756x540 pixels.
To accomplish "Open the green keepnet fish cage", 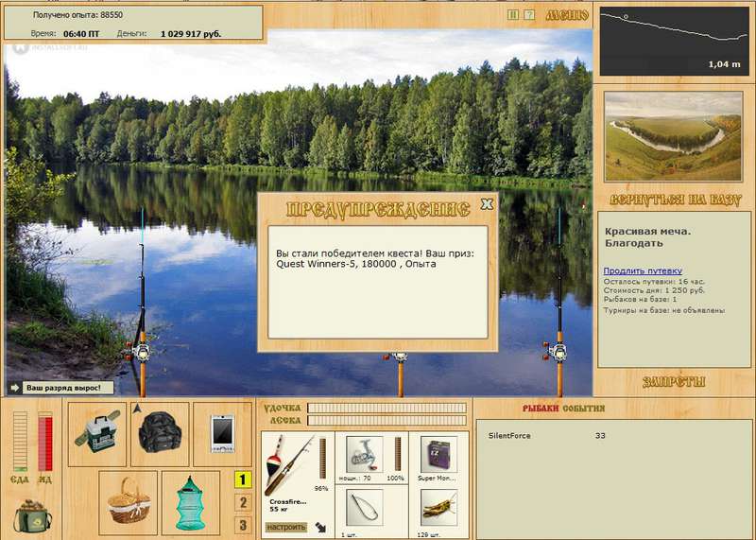I will click(191, 502).
